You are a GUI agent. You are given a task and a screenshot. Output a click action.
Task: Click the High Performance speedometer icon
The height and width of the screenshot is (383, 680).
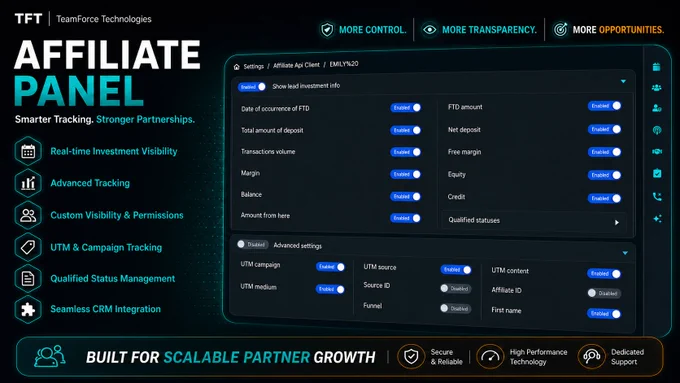pyautogui.click(x=490, y=357)
